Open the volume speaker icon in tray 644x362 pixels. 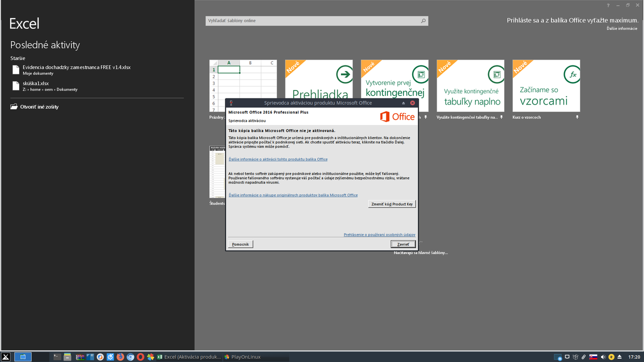pyautogui.click(x=603, y=357)
